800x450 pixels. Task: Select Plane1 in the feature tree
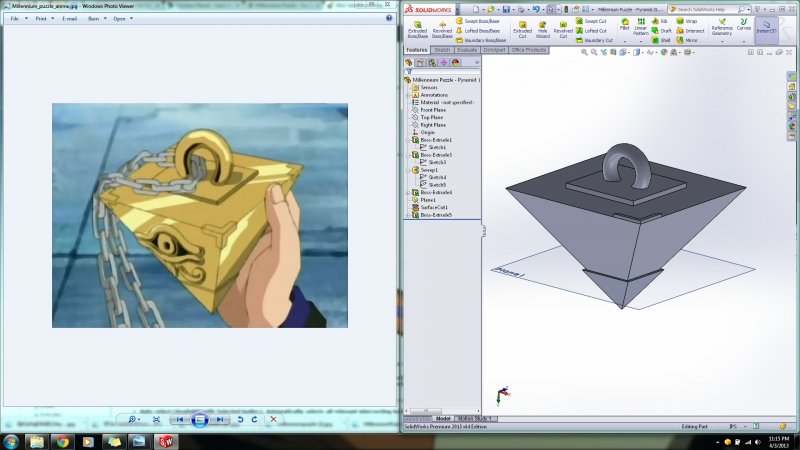(x=423, y=200)
